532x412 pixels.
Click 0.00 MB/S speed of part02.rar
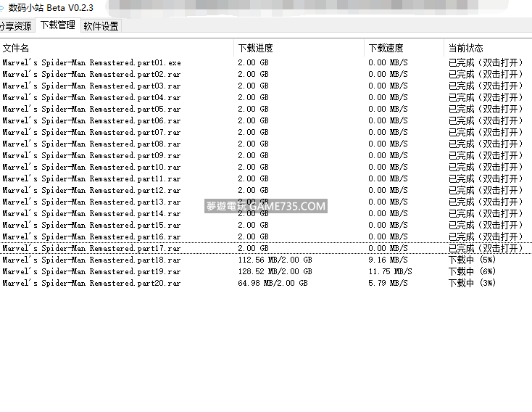click(388, 74)
